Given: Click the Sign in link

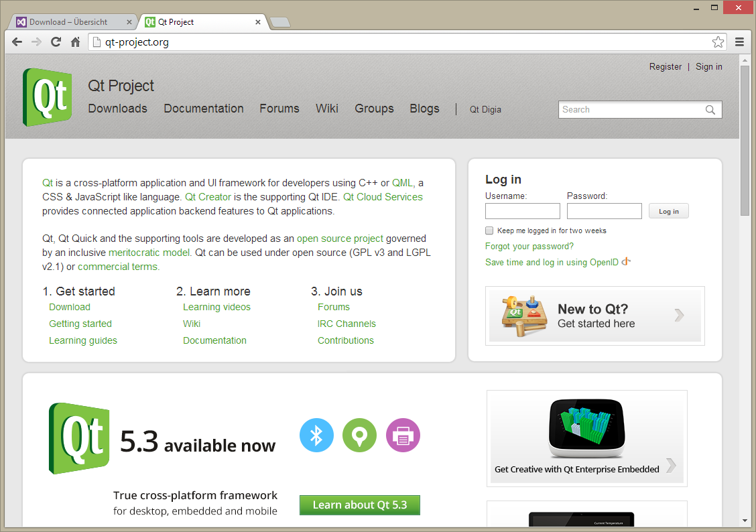Looking at the screenshot, I should pos(709,66).
